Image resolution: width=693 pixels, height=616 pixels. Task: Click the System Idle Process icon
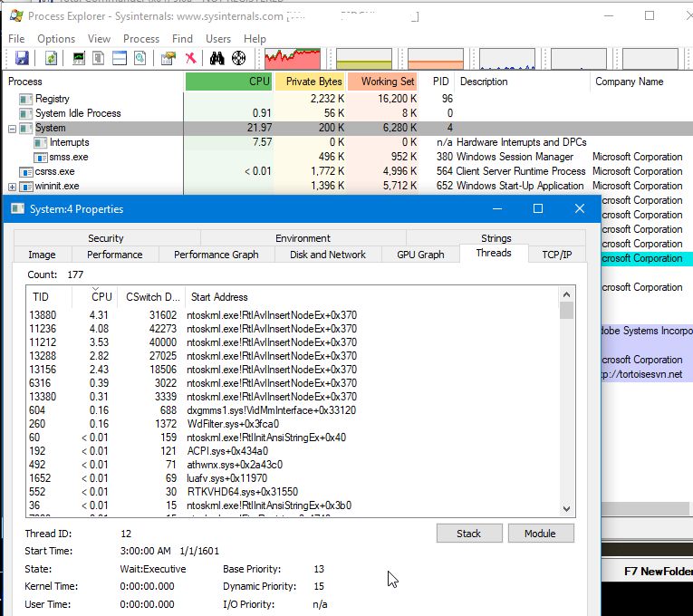point(25,113)
